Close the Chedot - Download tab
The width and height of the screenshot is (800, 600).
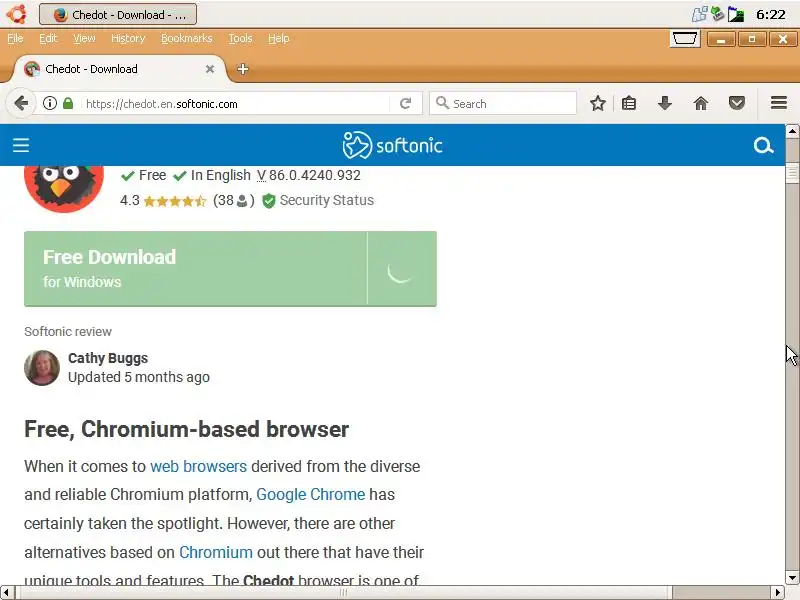[x=210, y=69]
